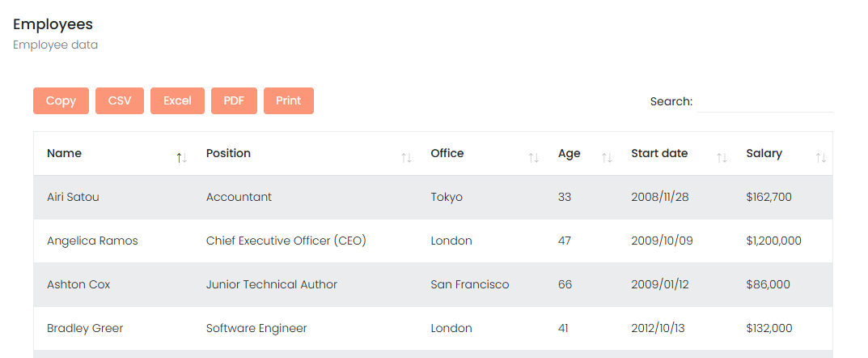Click the Bradley Greer name cell
This screenshot has width=868, height=358.
[85, 328]
